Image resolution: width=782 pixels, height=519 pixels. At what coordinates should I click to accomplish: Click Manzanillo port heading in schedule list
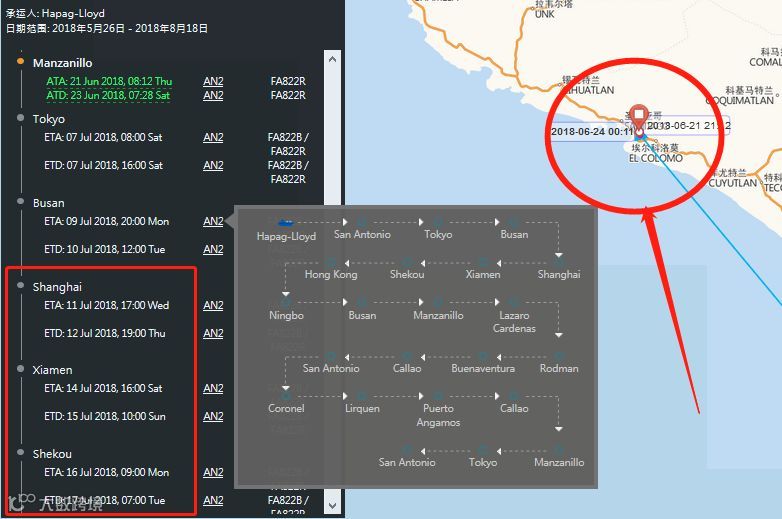tap(62, 63)
